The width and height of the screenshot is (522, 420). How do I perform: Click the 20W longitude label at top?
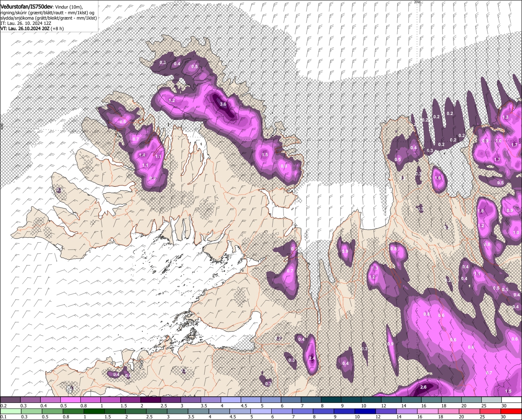point(417,2)
